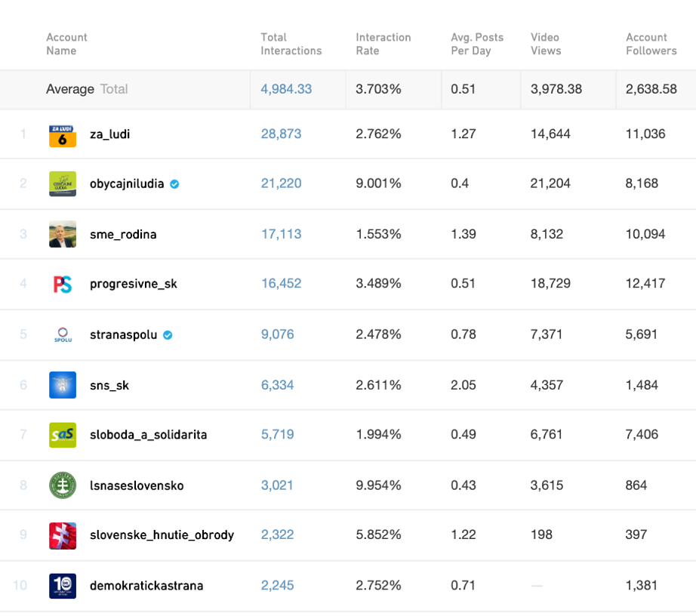Click sns_sk avg posts value 2.05
The width and height of the screenshot is (696, 616).
463,385
